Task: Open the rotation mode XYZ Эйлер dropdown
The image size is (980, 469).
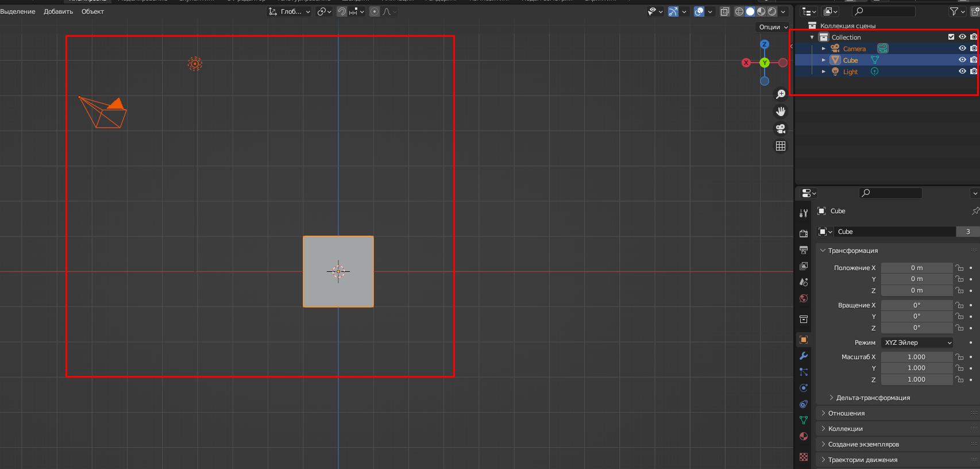Action: click(917, 343)
